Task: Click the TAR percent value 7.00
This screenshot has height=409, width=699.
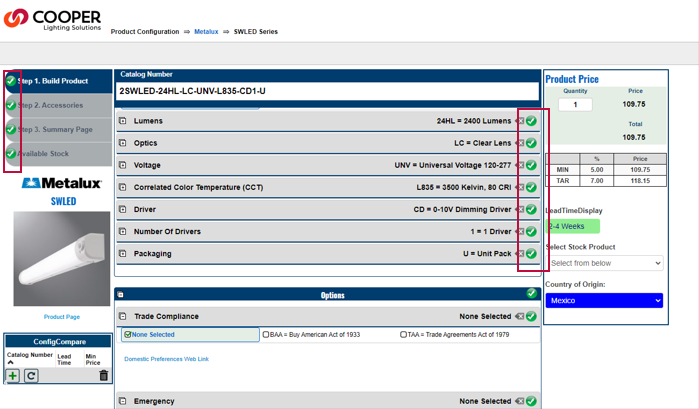Action: point(596,181)
